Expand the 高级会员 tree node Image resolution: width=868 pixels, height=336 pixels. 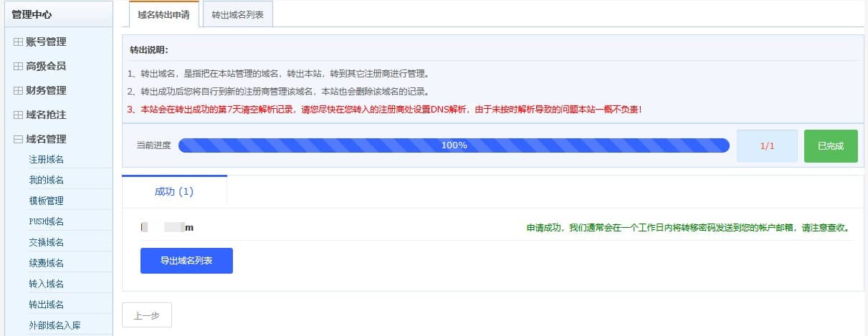point(46,66)
